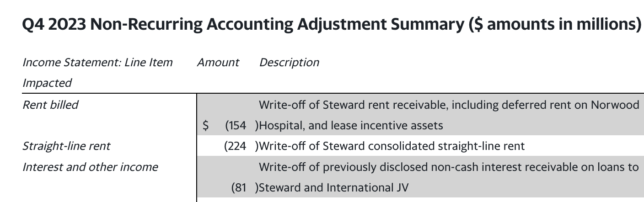Screen dimensions: 644x202
Task: Click the word 'Norwood' in the description
Action: [615, 105]
